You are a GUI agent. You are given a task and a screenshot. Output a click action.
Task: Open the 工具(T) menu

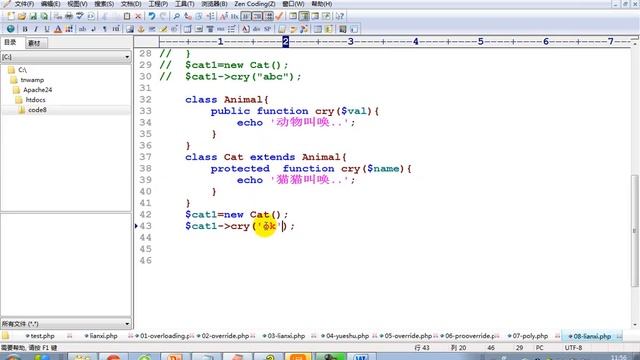coord(184,4)
